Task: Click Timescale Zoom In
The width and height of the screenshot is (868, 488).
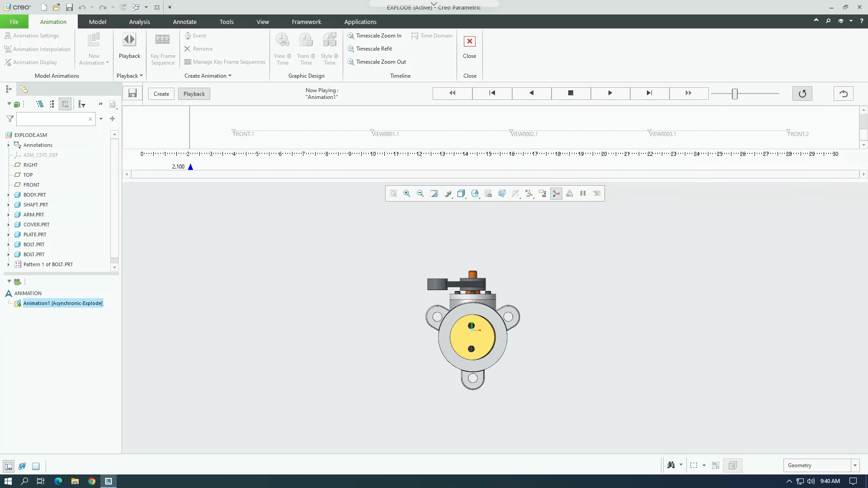Action: [374, 36]
